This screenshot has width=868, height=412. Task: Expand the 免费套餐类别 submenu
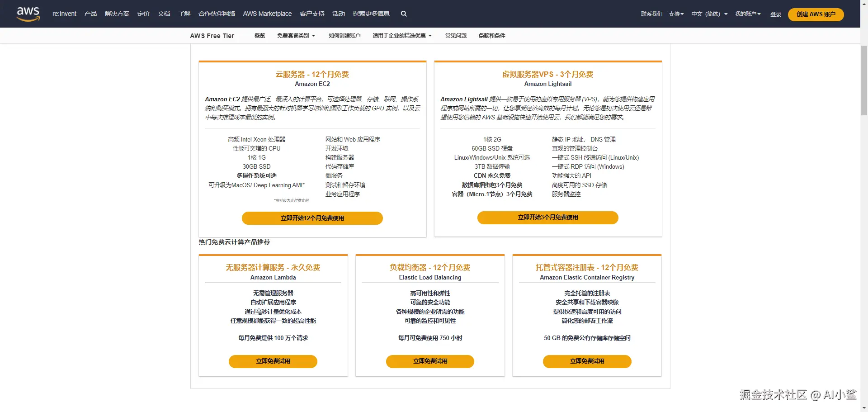pos(296,36)
